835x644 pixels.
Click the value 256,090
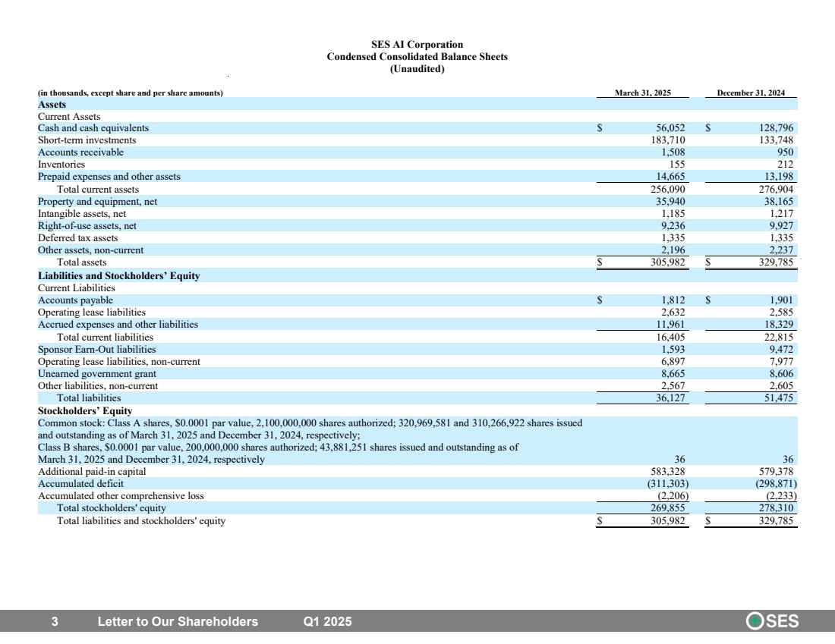click(x=668, y=190)
